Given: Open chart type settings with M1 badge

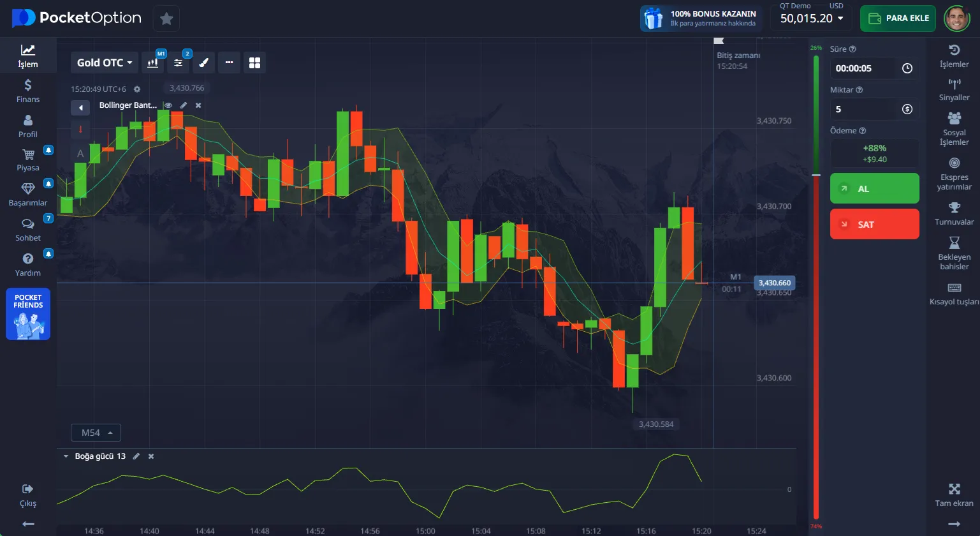Looking at the screenshot, I should point(153,63).
